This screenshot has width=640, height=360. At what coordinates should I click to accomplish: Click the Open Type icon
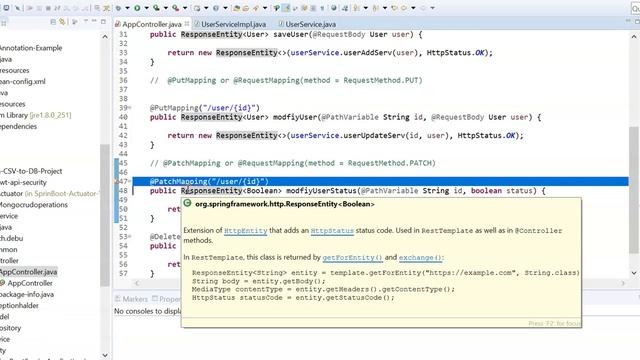(x=236, y=8)
